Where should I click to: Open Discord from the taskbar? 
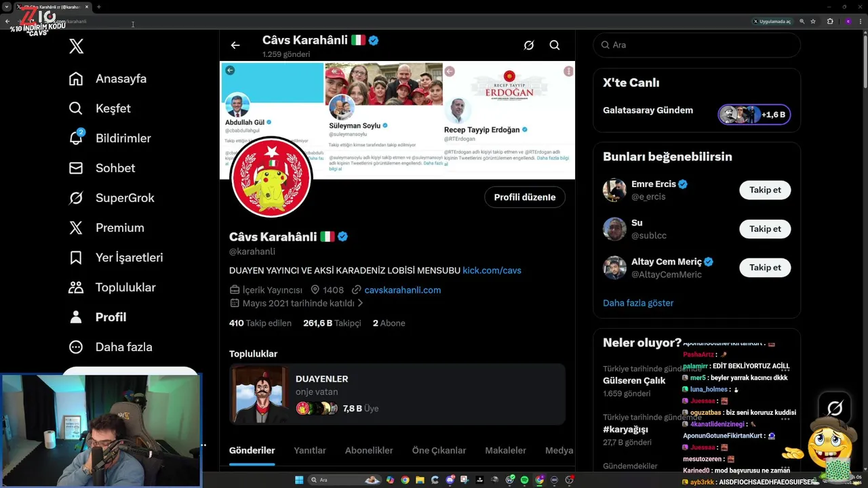pos(450,480)
